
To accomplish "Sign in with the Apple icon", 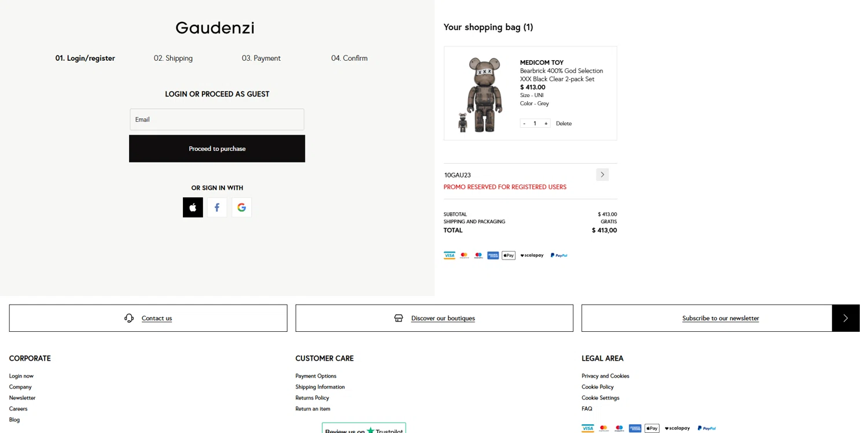I will coord(193,208).
